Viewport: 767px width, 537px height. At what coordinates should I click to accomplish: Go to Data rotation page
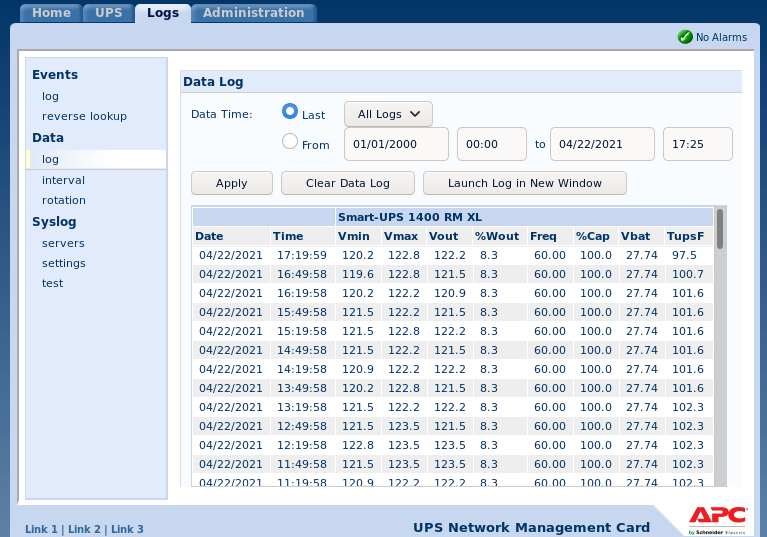(64, 200)
